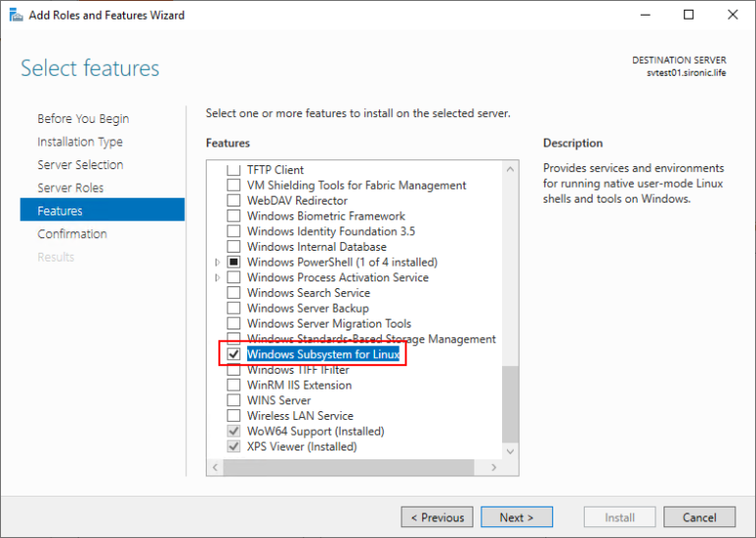Switch to Server Roles page
The image size is (756, 538).
pyautogui.click(x=70, y=188)
